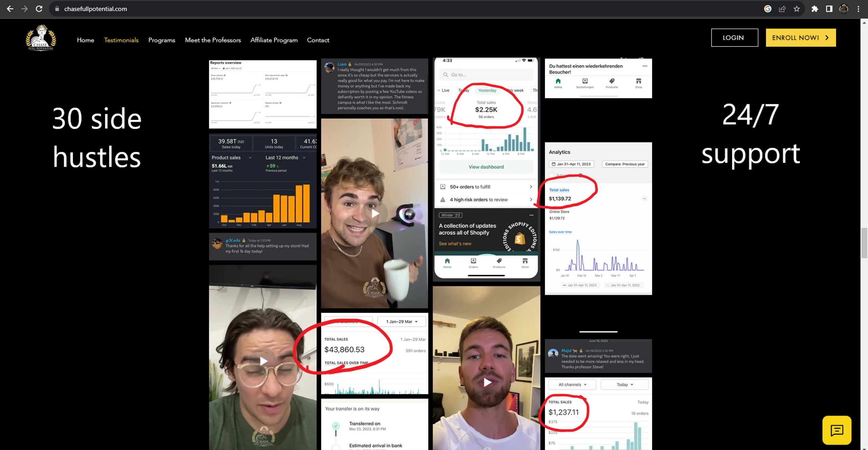This screenshot has height=450, width=868.
Task: Click the page's vertical scrollbar thumb
Action: click(x=864, y=243)
